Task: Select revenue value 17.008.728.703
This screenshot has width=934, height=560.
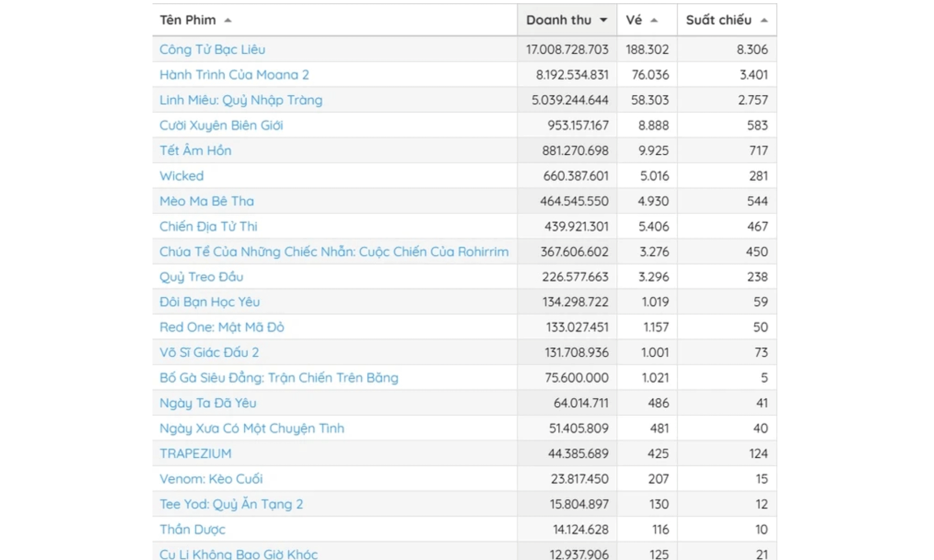Action: (x=567, y=50)
